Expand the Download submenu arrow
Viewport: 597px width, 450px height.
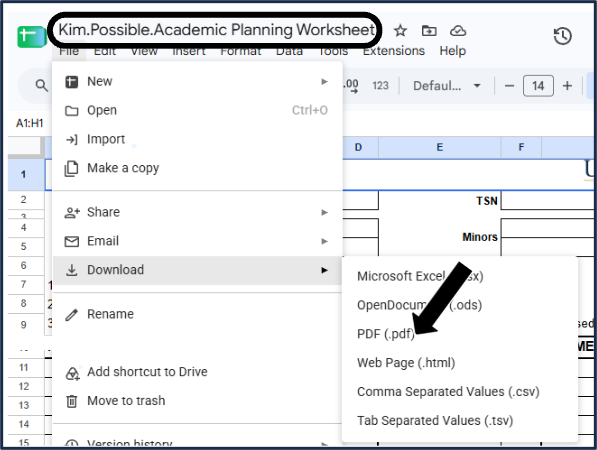pos(324,270)
